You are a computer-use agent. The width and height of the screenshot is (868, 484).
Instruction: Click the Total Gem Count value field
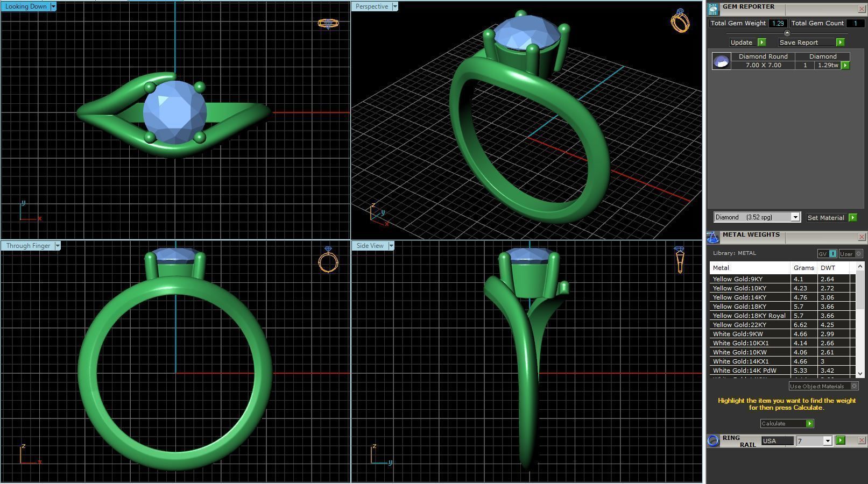[855, 23]
